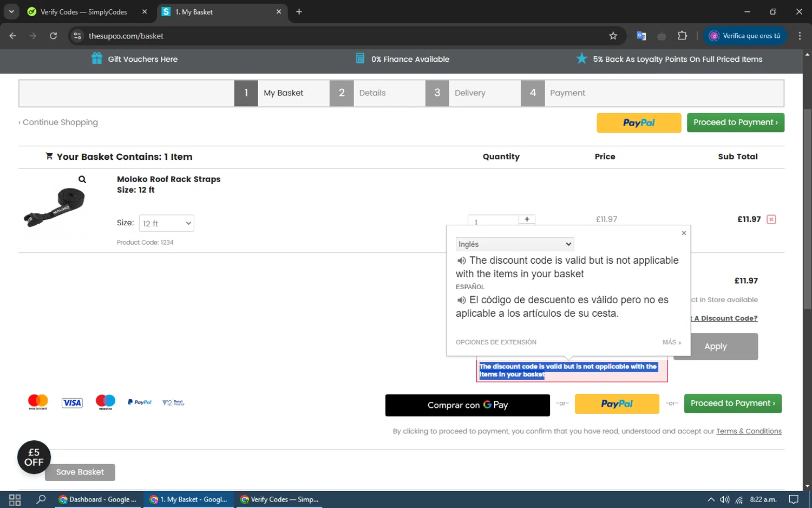Open the Terms & Conditions link
The height and width of the screenshot is (508, 812).
pos(749,432)
